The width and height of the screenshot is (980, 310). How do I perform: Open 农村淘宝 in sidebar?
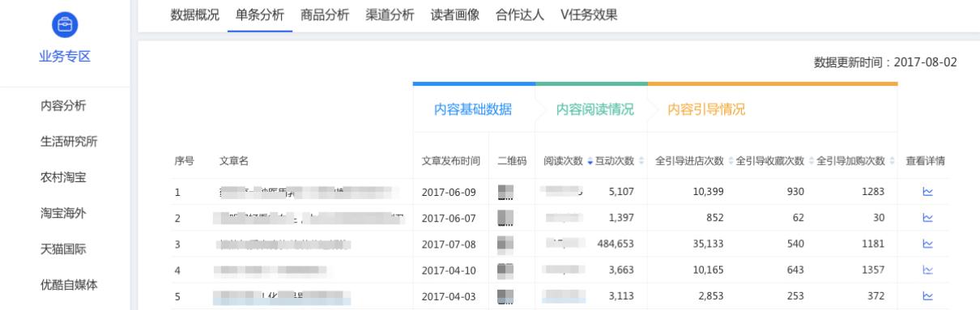(64, 176)
